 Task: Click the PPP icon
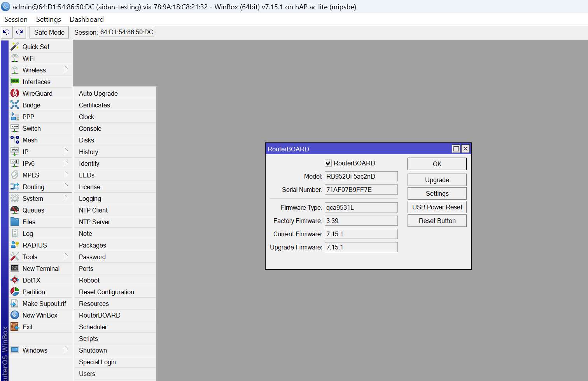pos(15,116)
